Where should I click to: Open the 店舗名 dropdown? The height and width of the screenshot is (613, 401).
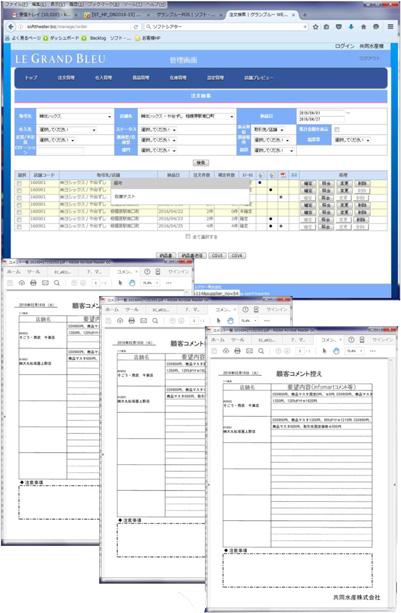[x=187, y=116]
